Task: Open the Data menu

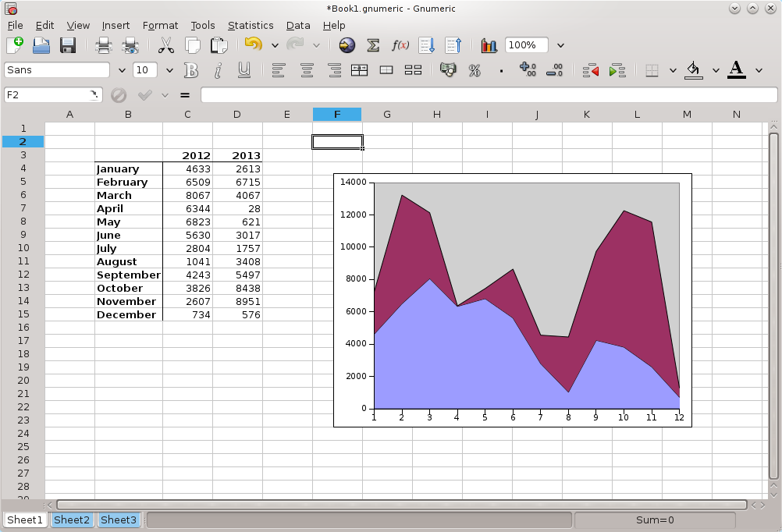Action: point(298,26)
